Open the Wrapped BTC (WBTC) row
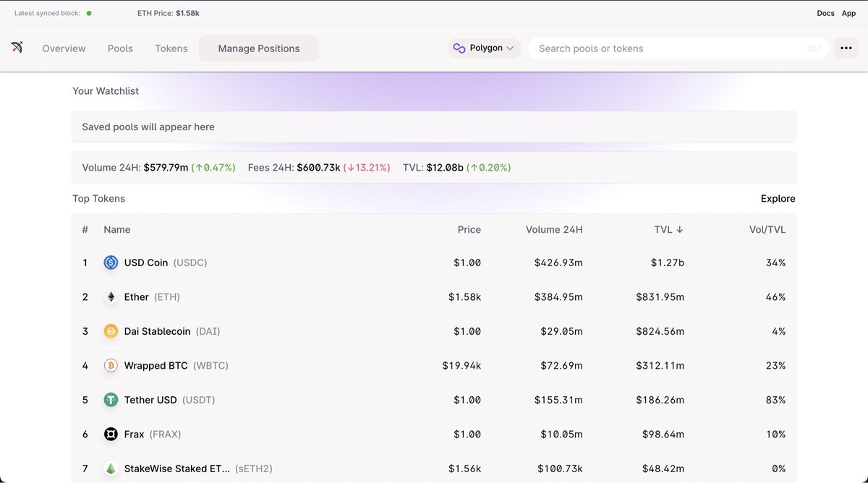The height and width of the screenshot is (483, 868). coord(434,366)
